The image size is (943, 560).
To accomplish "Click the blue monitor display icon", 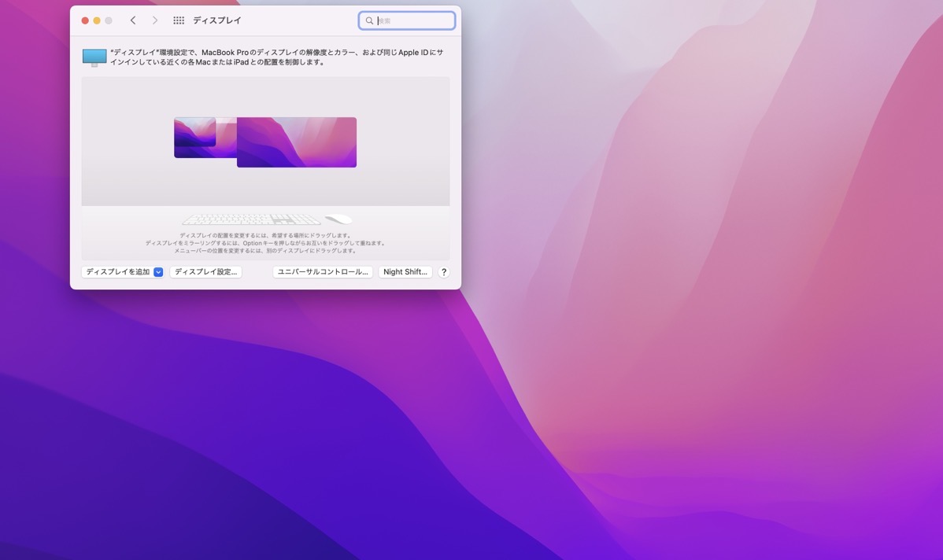I will [94, 57].
